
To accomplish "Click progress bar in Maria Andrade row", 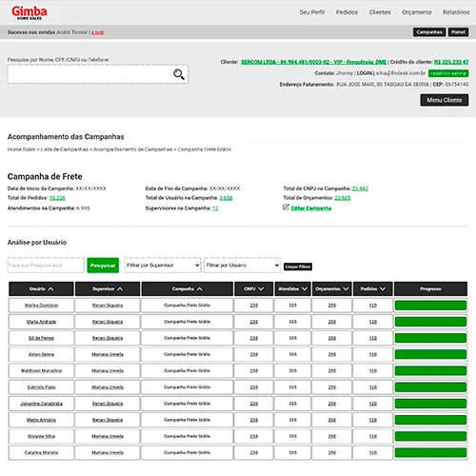I will (430, 322).
